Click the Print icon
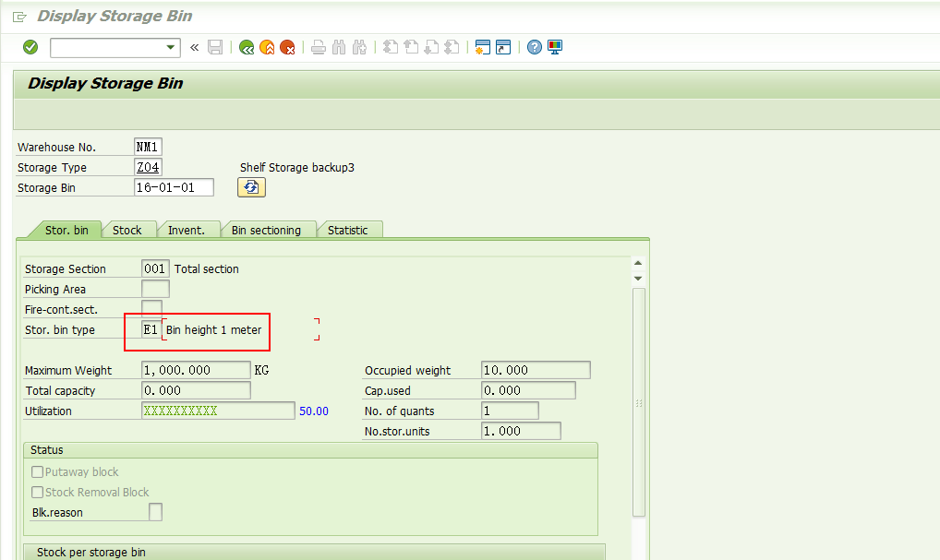Screen dimensions: 940x560 (x=318, y=47)
